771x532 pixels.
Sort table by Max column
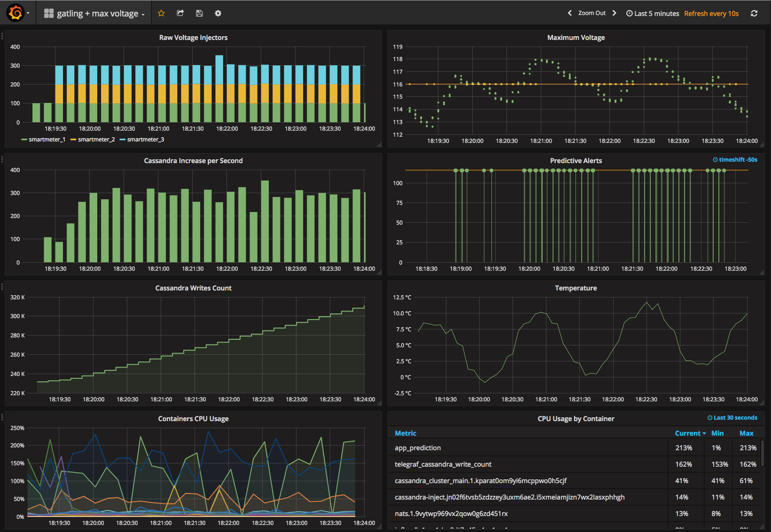[746, 433]
